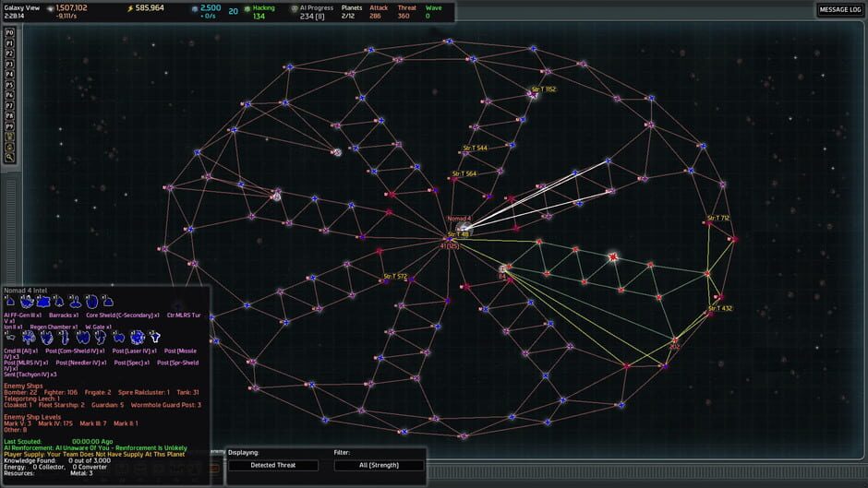Click the sidebar icon between castle and magnifier
The image size is (868, 488).
9,148
